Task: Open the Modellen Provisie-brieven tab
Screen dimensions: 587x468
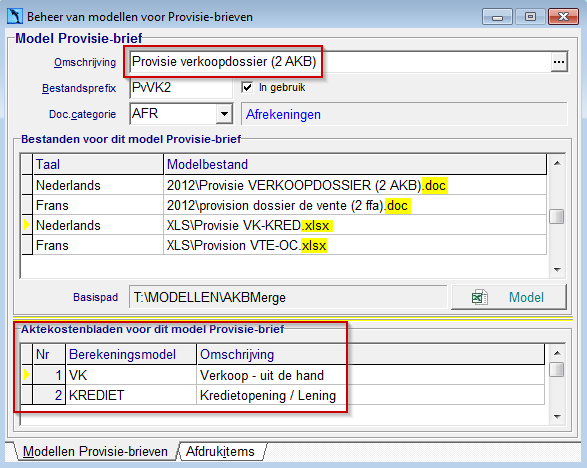Action: 95,451
